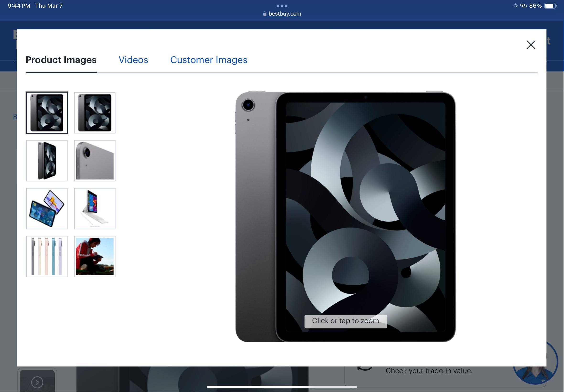Switch to the Videos tab
This screenshot has width=564, height=392.
click(133, 60)
